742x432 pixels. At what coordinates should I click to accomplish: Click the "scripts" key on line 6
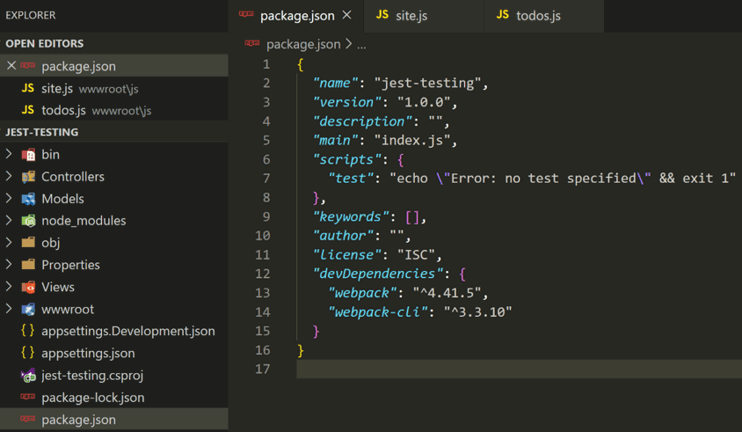pos(347,159)
